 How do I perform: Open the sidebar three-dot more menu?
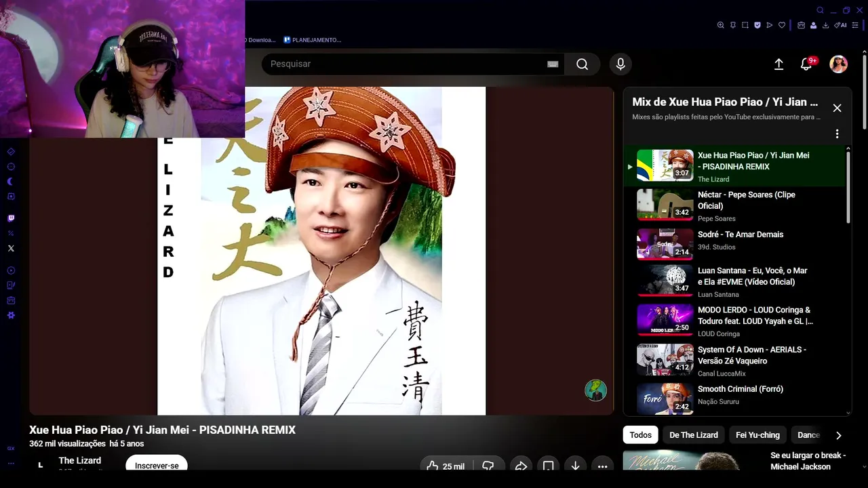click(11, 464)
